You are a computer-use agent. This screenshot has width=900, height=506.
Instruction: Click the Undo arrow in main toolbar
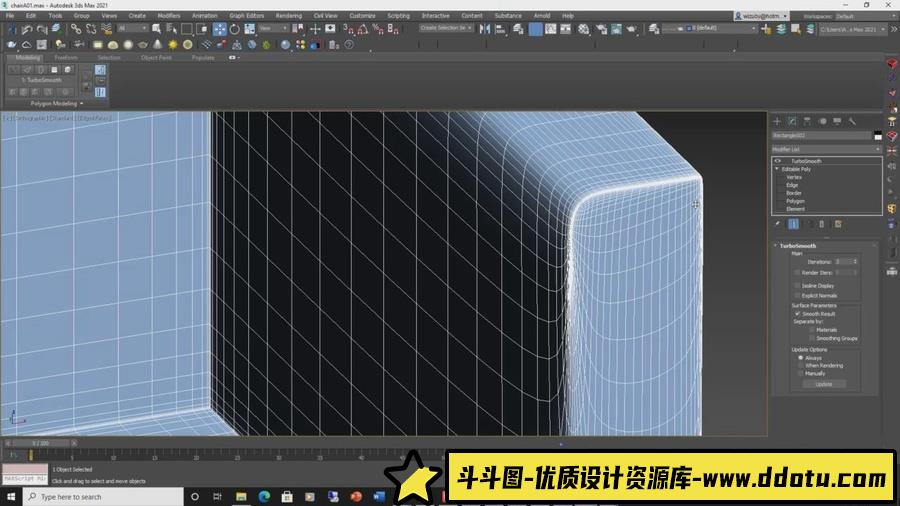(x=26, y=29)
